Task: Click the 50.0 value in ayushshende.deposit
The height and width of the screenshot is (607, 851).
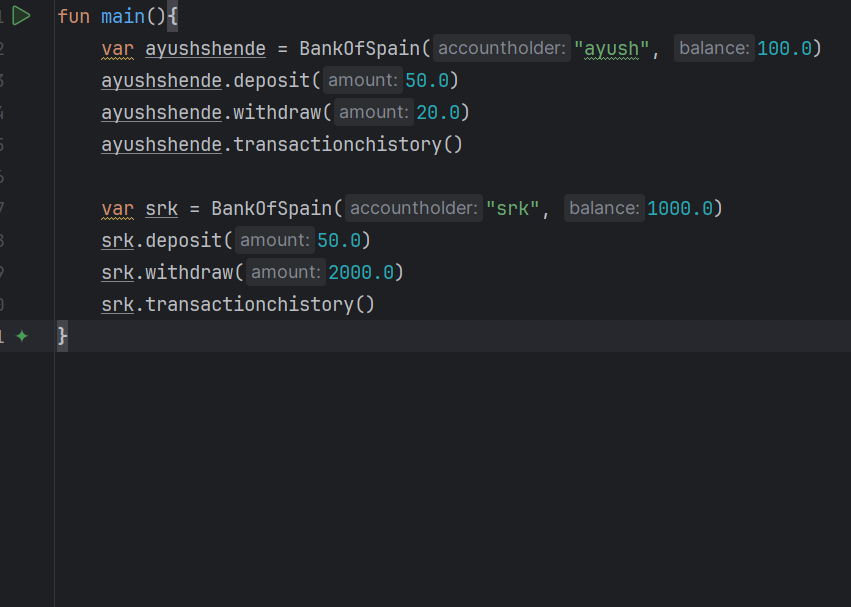Action: [x=427, y=80]
